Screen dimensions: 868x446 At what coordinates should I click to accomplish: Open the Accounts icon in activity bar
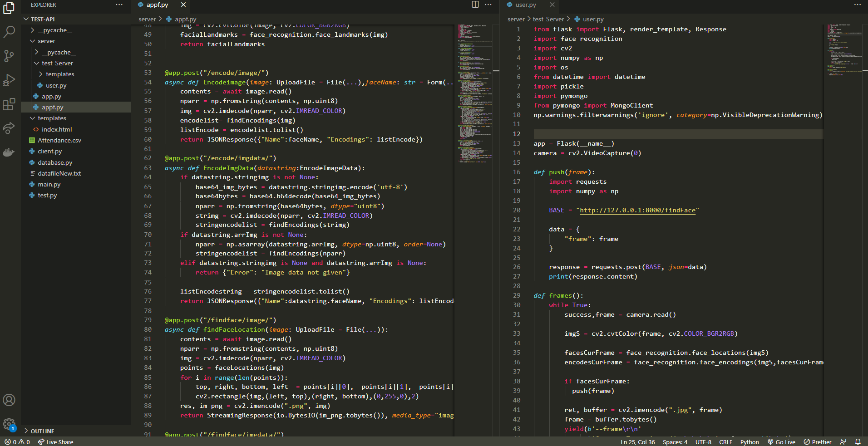click(9, 400)
